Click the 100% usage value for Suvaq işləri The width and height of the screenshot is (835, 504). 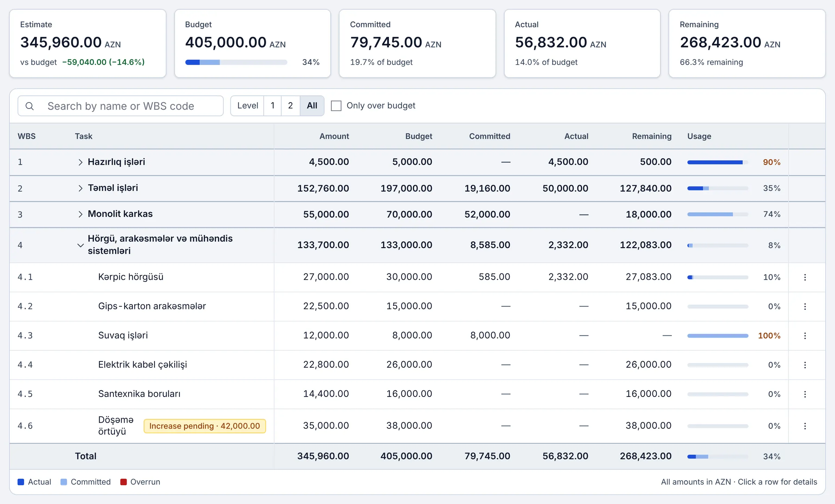coord(769,336)
